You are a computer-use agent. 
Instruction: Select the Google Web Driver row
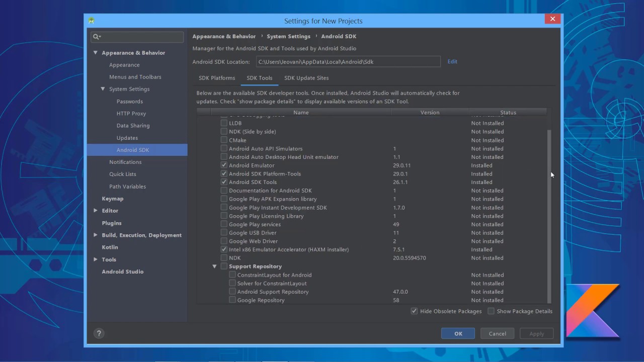tap(371, 241)
